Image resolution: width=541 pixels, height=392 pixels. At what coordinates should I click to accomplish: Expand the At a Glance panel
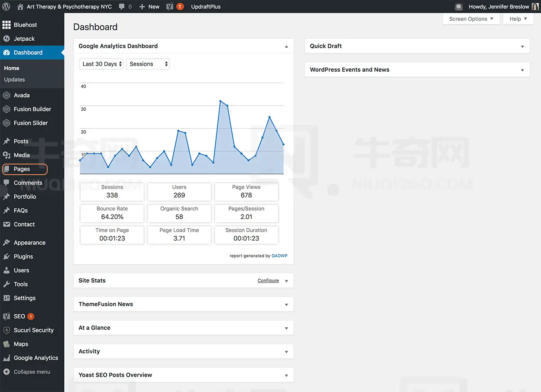point(286,328)
